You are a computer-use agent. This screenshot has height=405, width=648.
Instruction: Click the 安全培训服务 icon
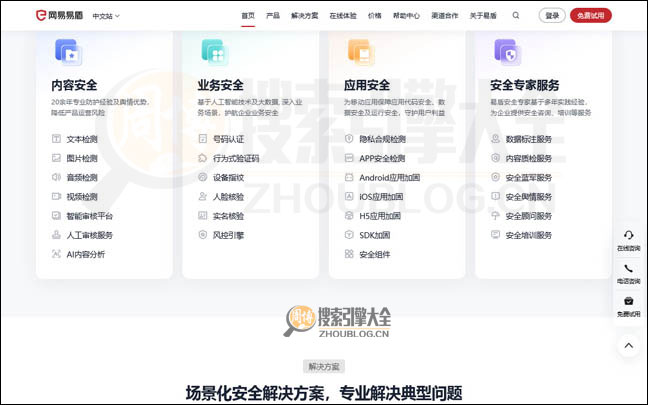[x=495, y=235]
